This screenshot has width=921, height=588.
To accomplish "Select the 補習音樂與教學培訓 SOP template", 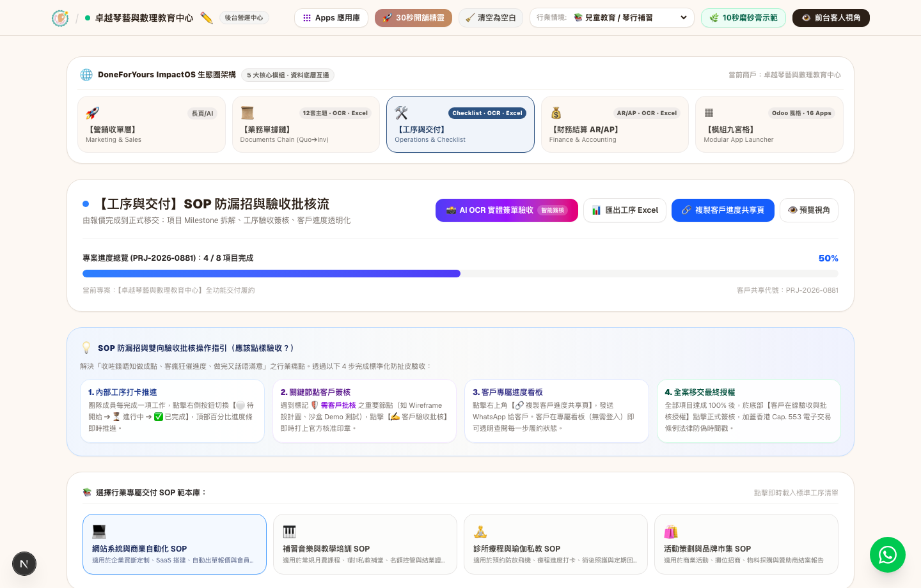I will 365,544.
